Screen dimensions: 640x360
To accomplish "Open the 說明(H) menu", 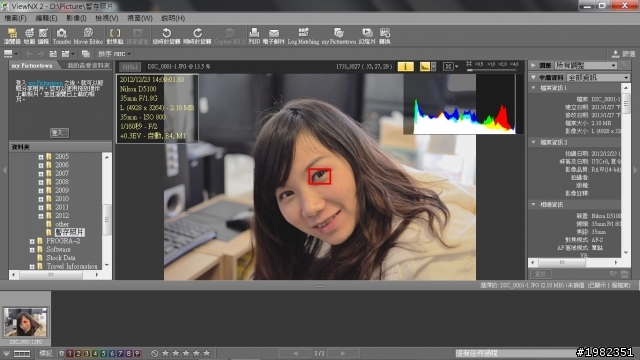I will point(173,18).
